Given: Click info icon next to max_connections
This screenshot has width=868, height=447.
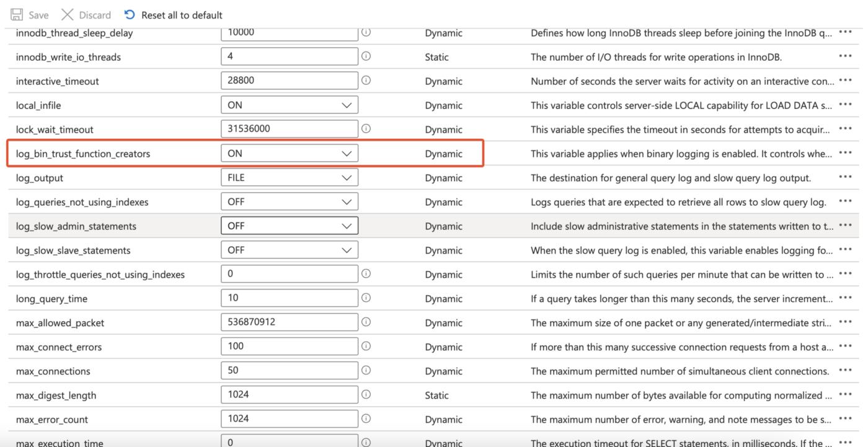Looking at the screenshot, I should coord(366,371).
